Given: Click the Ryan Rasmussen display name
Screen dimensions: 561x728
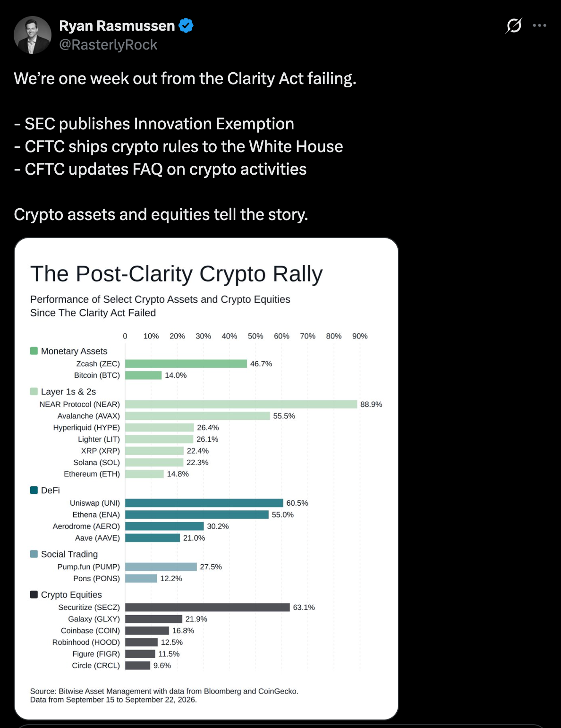Looking at the screenshot, I should point(117,25).
